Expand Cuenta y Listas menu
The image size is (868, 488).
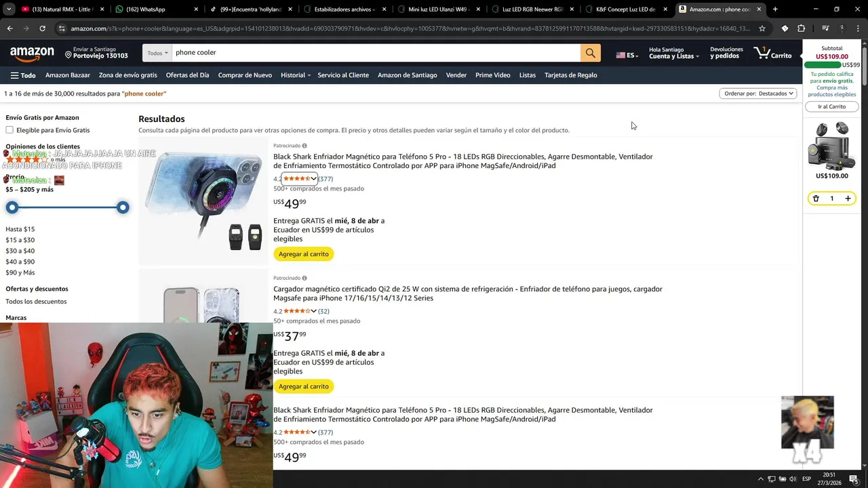pyautogui.click(x=673, y=53)
